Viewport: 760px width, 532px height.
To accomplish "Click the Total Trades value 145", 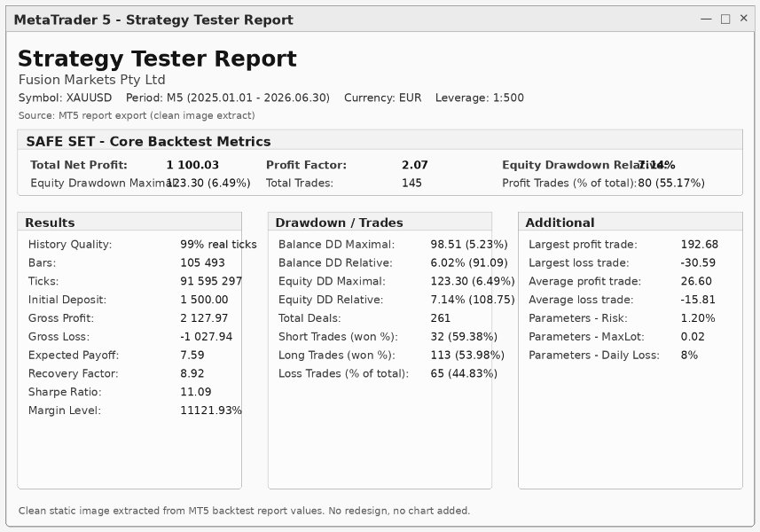I will (411, 184).
